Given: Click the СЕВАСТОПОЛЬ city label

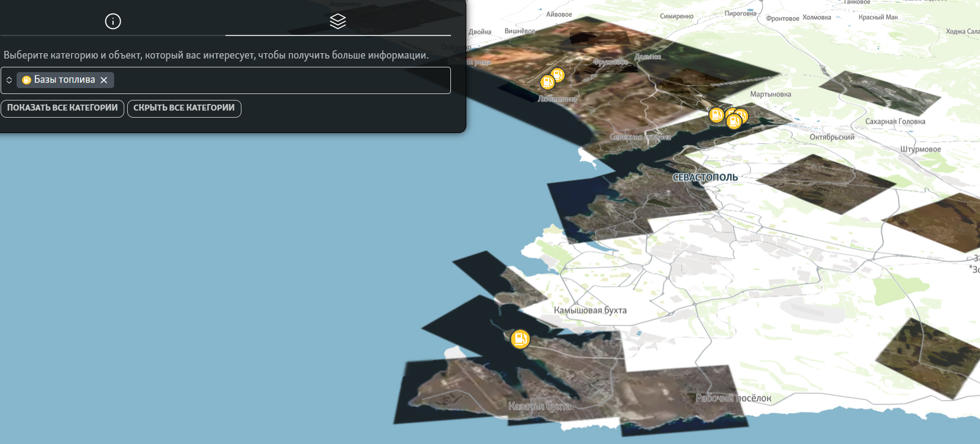Looking at the screenshot, I should (705, 177).
